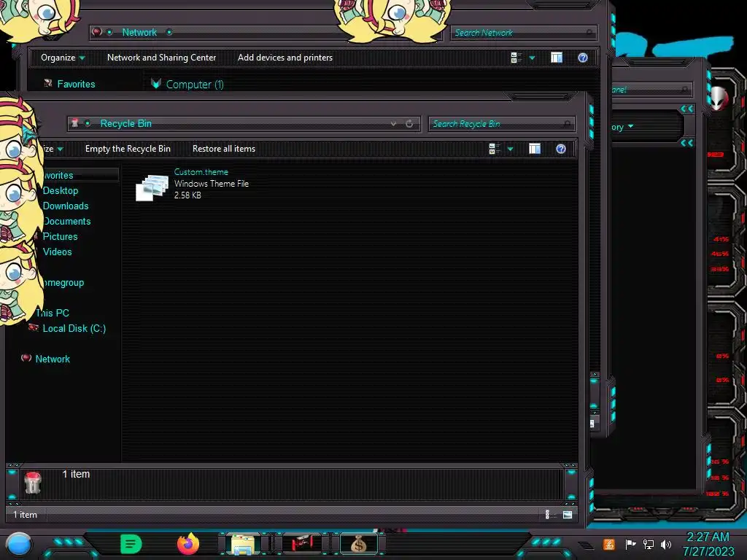Change view icon in Network window toolbar
The image size is (747, 560).
pyautogui.click(x=516, y=58)
